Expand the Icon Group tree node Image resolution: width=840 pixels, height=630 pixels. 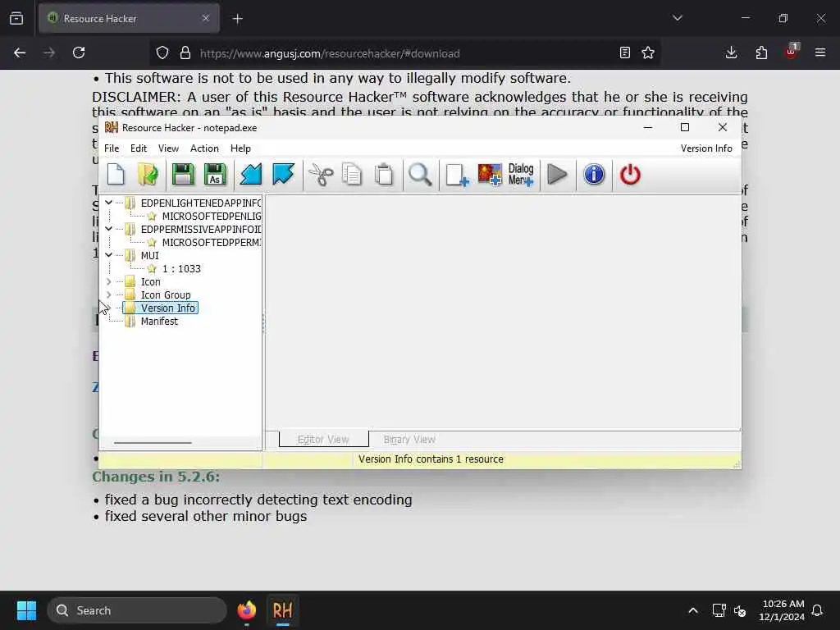coord(109,294)
